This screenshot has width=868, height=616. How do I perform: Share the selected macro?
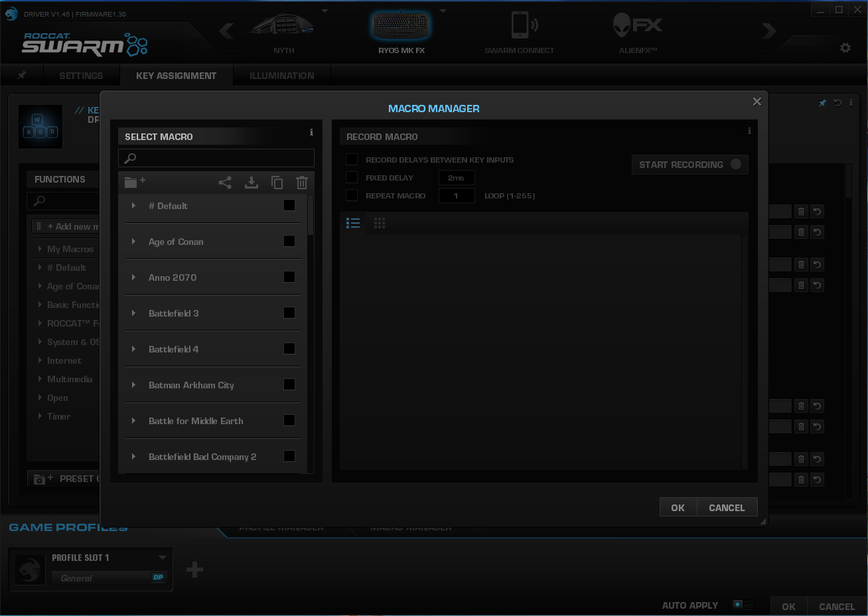[x=225, y=183]
